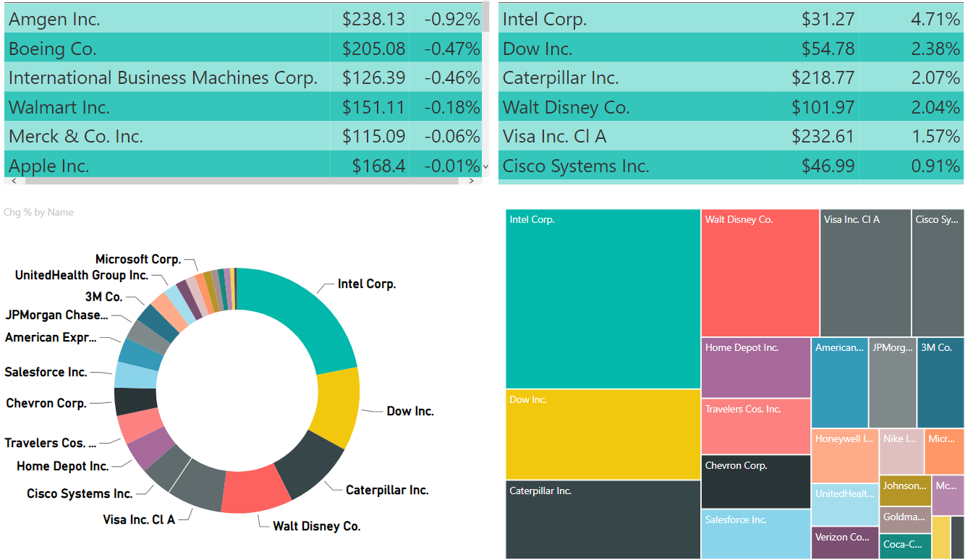Screen dimensions: 968x560
Task: Click Caterpillar Inc. label beside donut chart
Action: (387, 491)
